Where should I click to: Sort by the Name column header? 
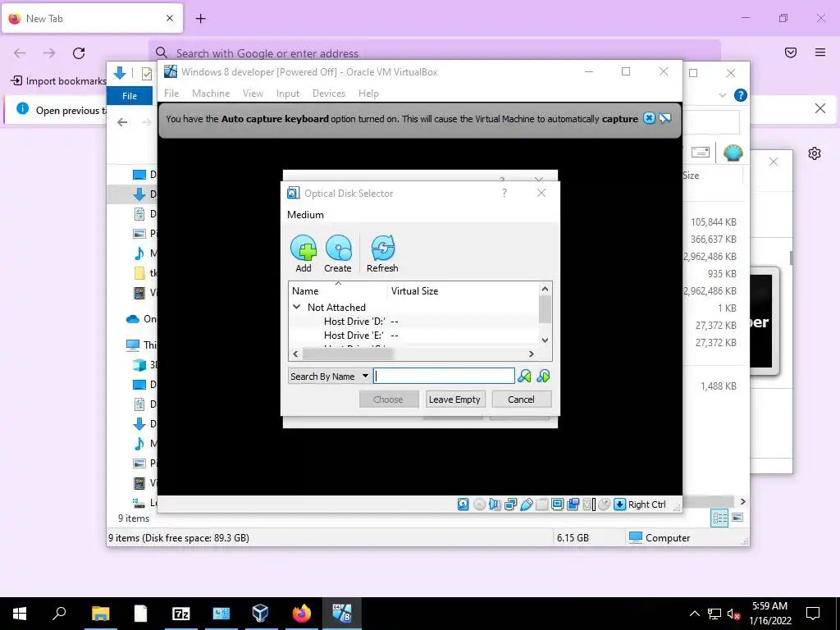tap(338, 291)
